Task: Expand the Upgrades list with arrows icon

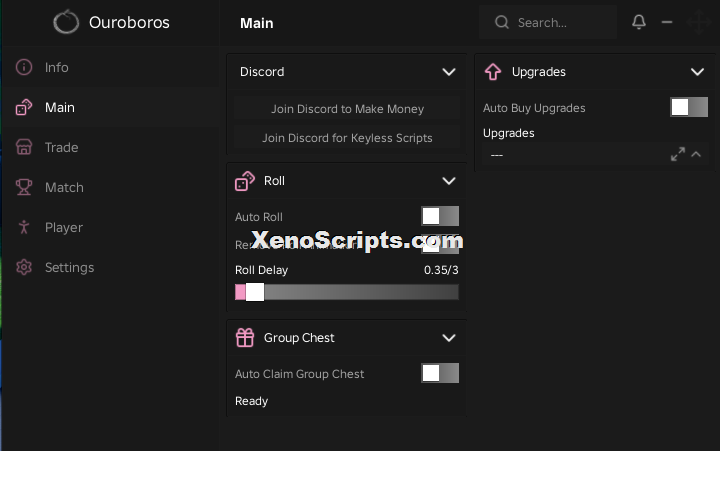Action: click(678, 154)
